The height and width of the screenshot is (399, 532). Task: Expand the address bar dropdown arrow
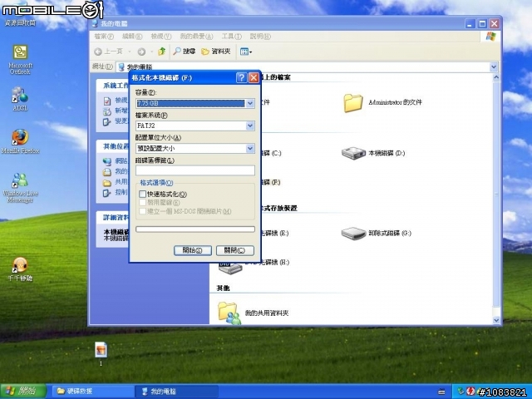coord(494,66)
